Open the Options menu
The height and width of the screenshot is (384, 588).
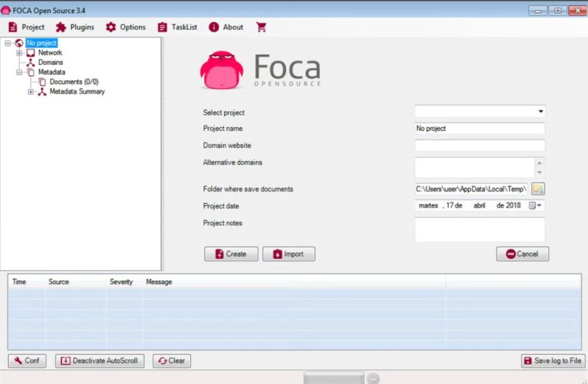click(x=126, y=27)
